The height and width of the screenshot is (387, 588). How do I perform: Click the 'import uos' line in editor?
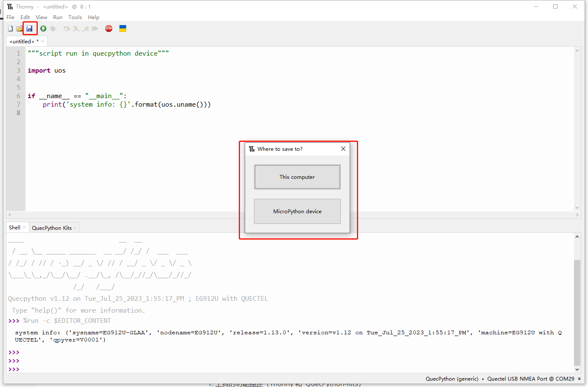tap(47, 71)
